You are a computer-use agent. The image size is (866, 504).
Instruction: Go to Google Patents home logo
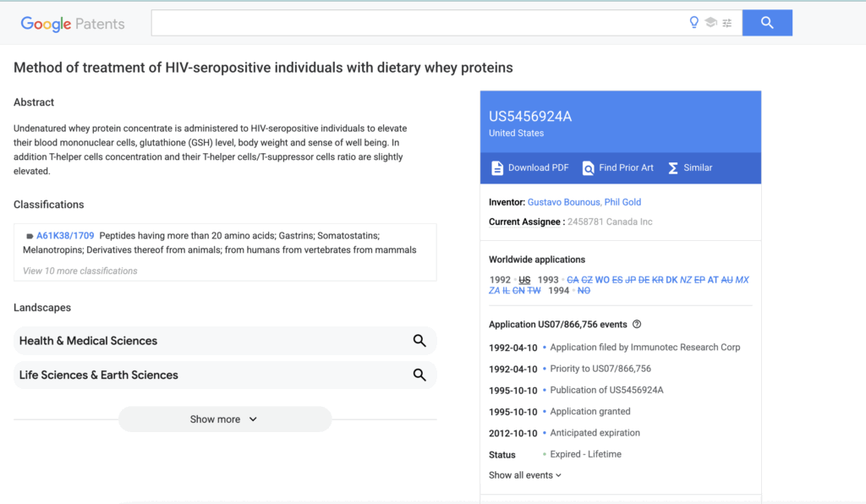(x=73, y=24)
